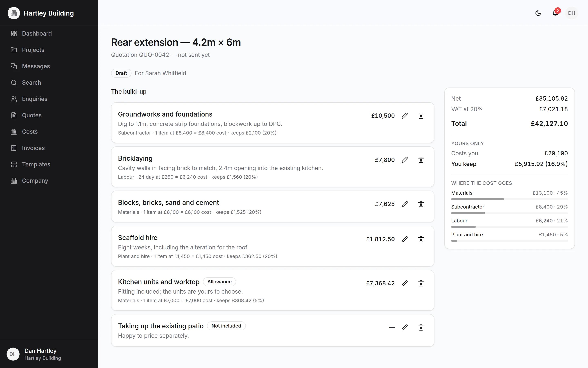Image resolution: width=588 pixels, height=368 pixels.
Task: Click the Not included tag on patio line
Action: tap(226, 326)
